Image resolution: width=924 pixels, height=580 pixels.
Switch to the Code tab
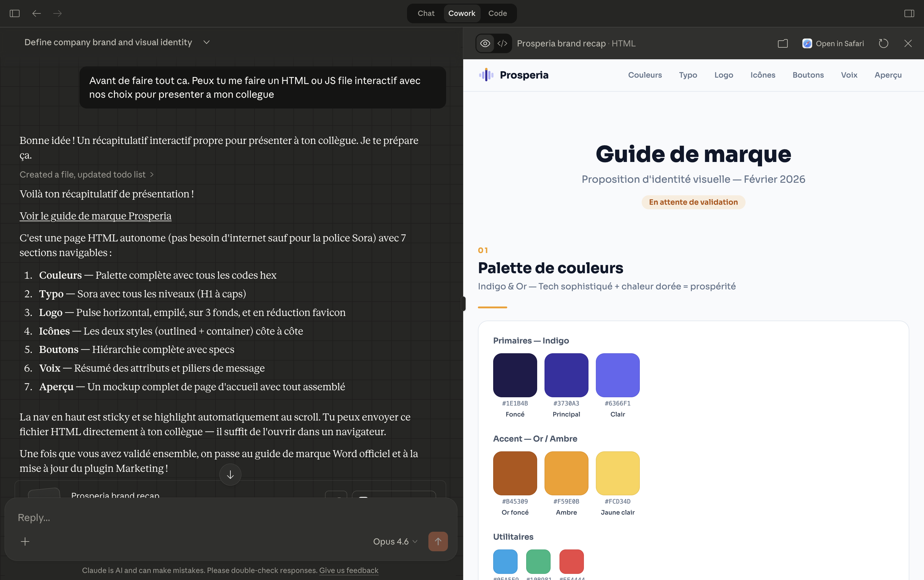(497, 13)
